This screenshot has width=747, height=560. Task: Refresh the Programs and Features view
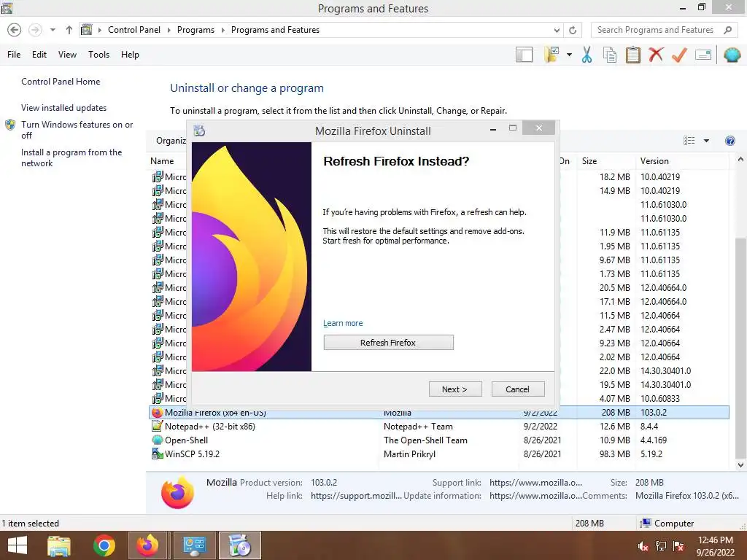pos(573,30)
